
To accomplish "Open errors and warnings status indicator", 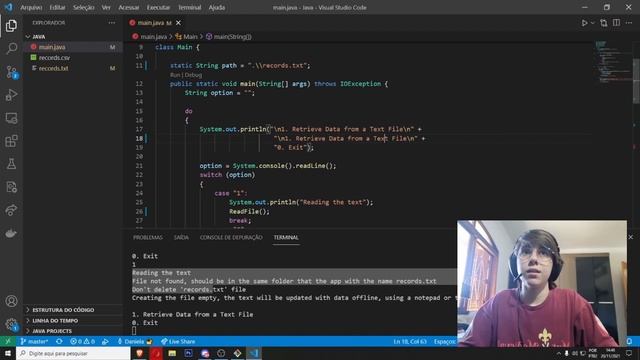I will point(82,341).
